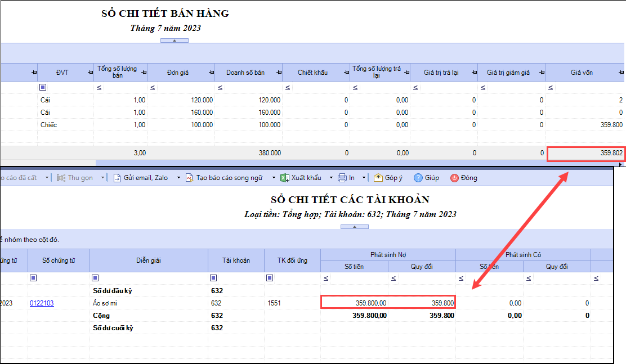Close report with Đóng power icon
Image resolution: width=626 pixels, height=364 pixels.
click(x=454, y=178)
